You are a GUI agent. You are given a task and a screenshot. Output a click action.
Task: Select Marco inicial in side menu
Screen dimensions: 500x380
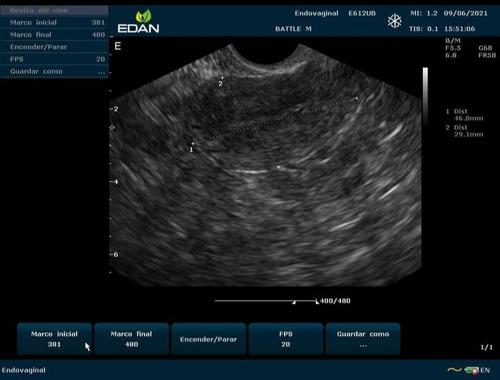pos(54,22)
